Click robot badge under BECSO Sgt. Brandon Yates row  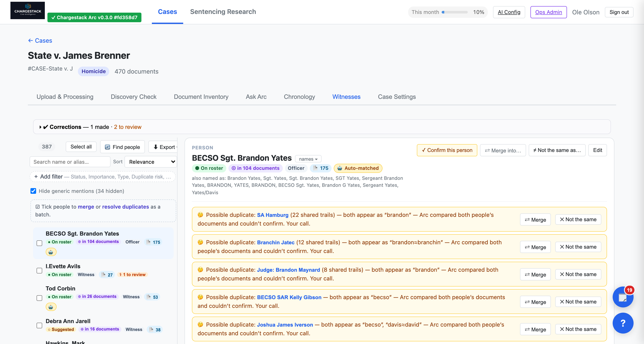51,252
